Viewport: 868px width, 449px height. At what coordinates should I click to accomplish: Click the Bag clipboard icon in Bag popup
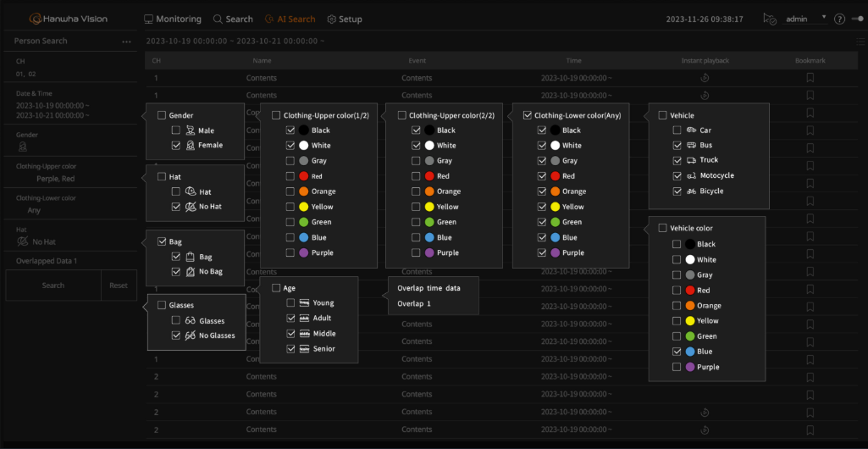pyautogui.click(x=191, y=257)
